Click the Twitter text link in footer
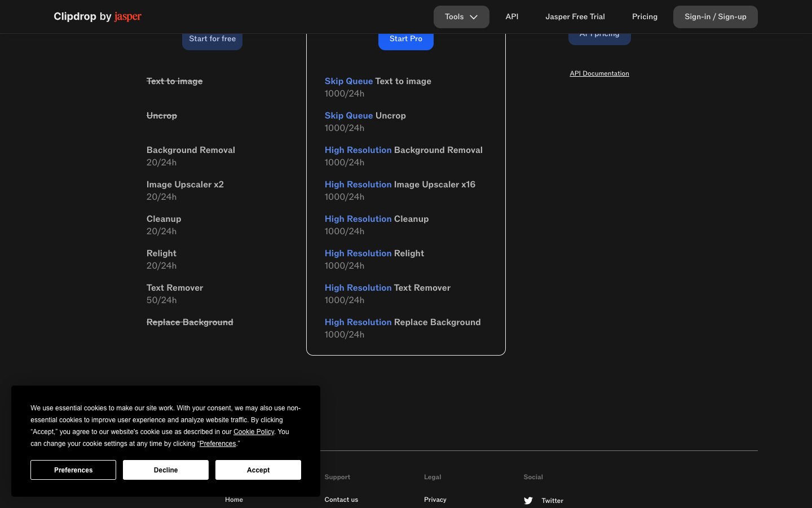Screen dimensions: 812x508 552,501
